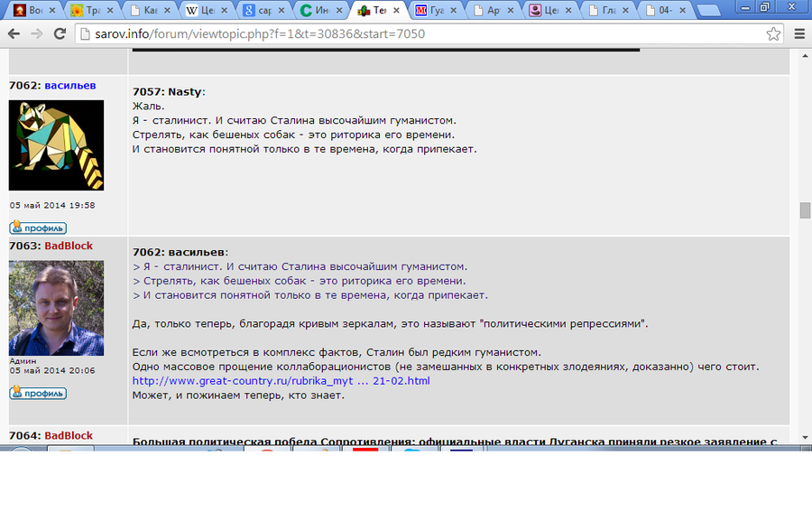
Task: Open васильев's profile button
Action: click(x=38, y=228)
